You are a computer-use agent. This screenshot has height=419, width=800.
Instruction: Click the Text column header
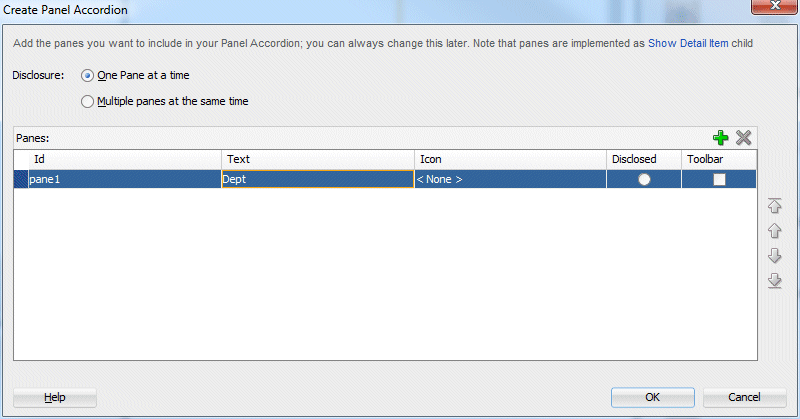(318, 159)
